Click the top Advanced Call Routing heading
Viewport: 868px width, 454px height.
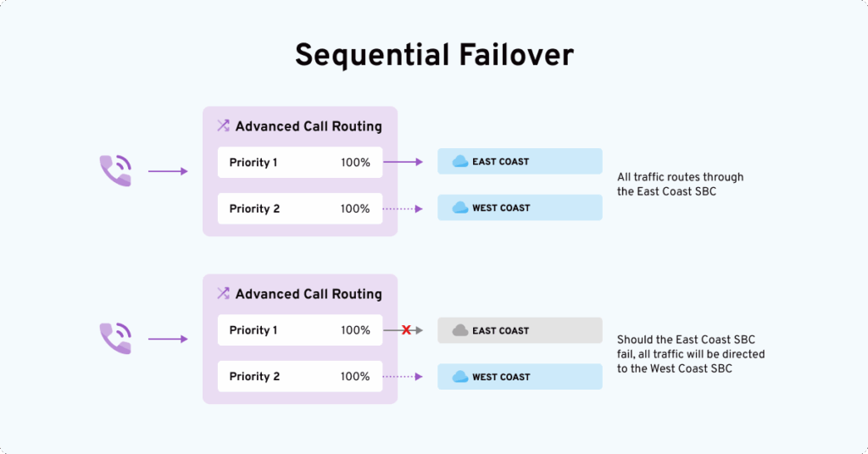coord(309,126)
